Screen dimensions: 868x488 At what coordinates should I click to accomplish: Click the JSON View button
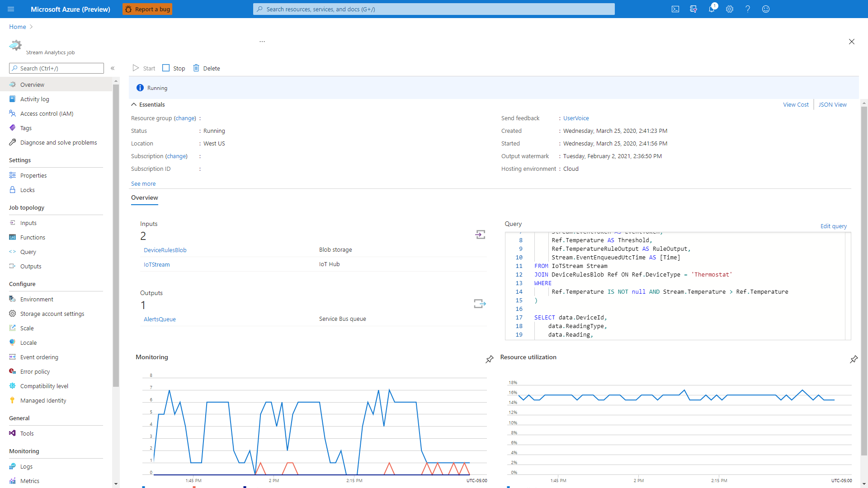tap(832, 104)
